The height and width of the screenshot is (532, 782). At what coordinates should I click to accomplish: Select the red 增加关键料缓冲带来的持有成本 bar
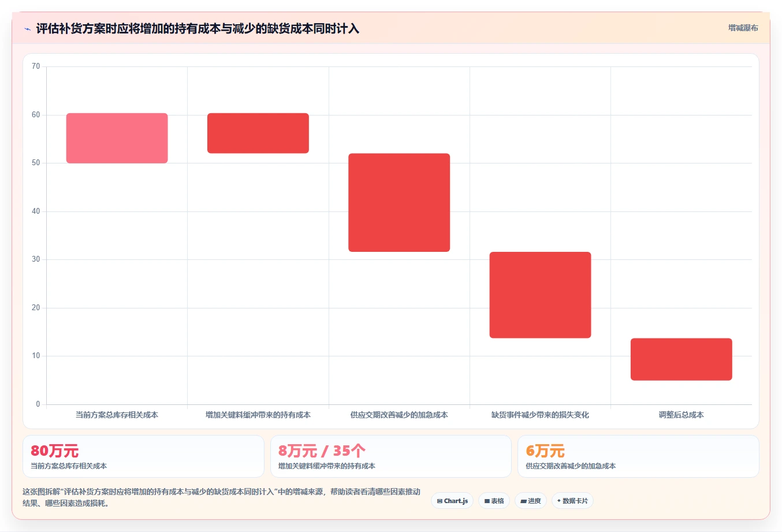tap(258, 133)
